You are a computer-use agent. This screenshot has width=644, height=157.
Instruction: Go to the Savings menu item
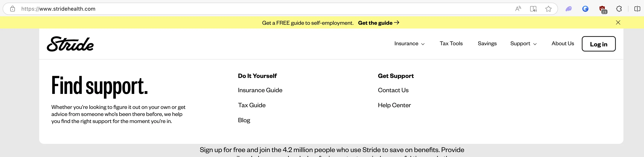[487, 44]
